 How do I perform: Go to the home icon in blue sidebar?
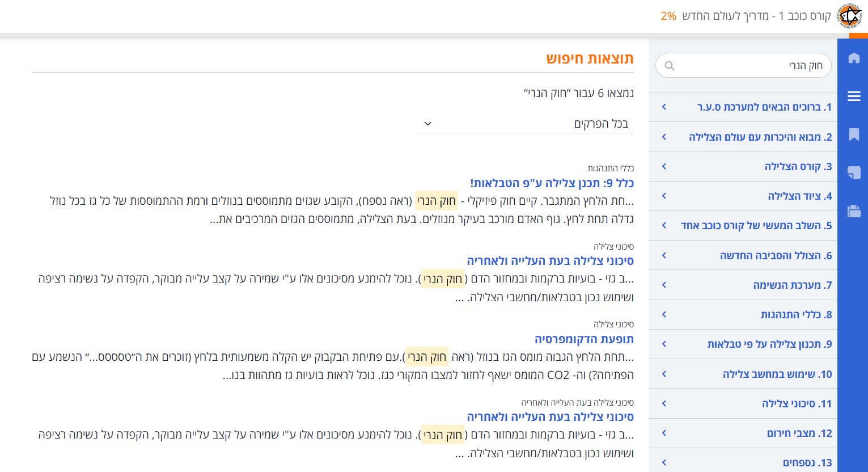[x=853, y=58]
